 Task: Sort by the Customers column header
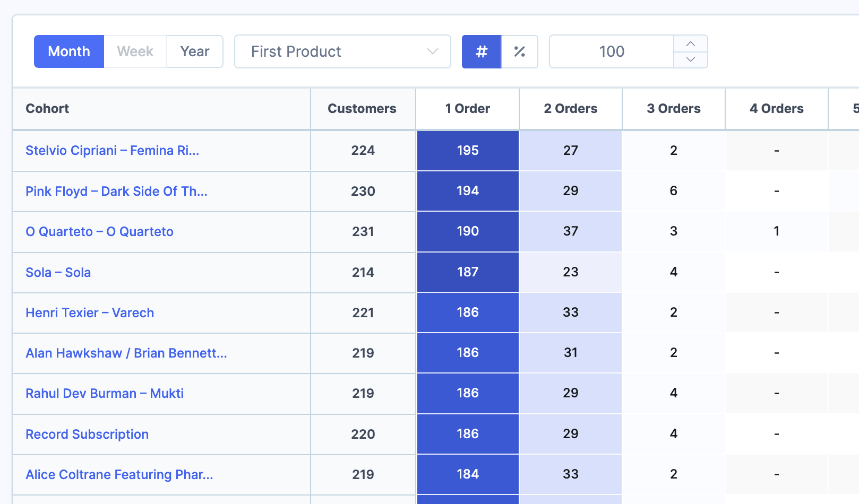(362, 108)
